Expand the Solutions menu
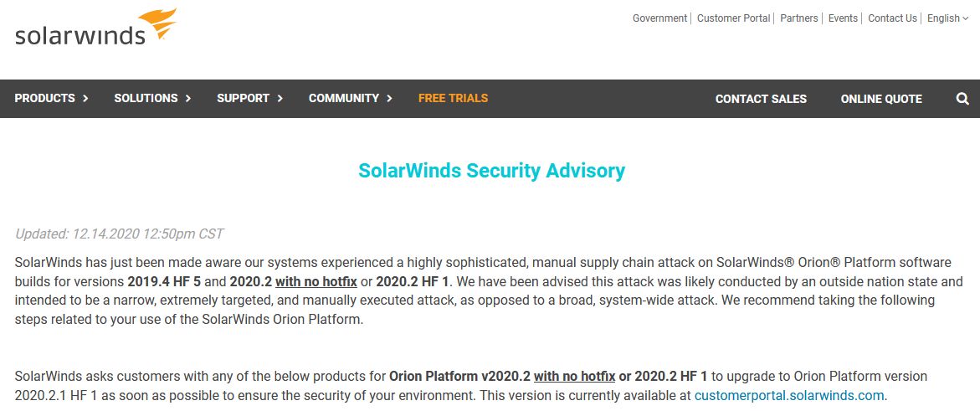Viewport: 980px width, 411px height. [x=152, y=99]
